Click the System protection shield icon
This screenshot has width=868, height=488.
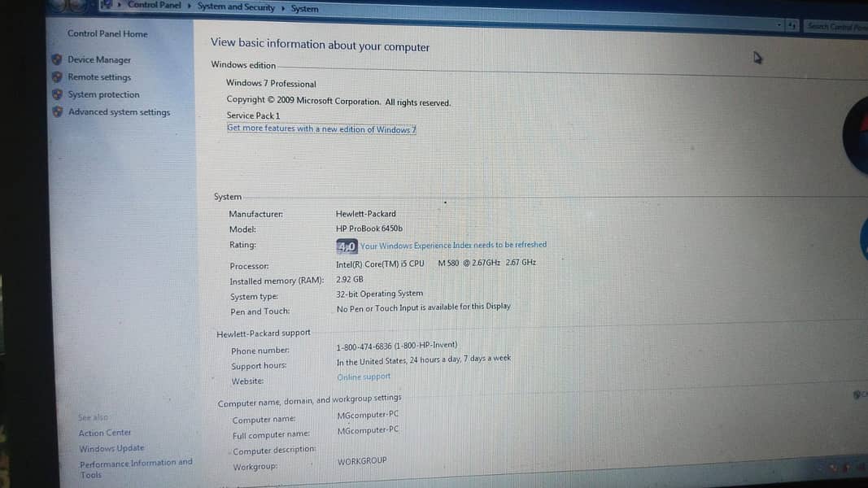click(57, 94)
